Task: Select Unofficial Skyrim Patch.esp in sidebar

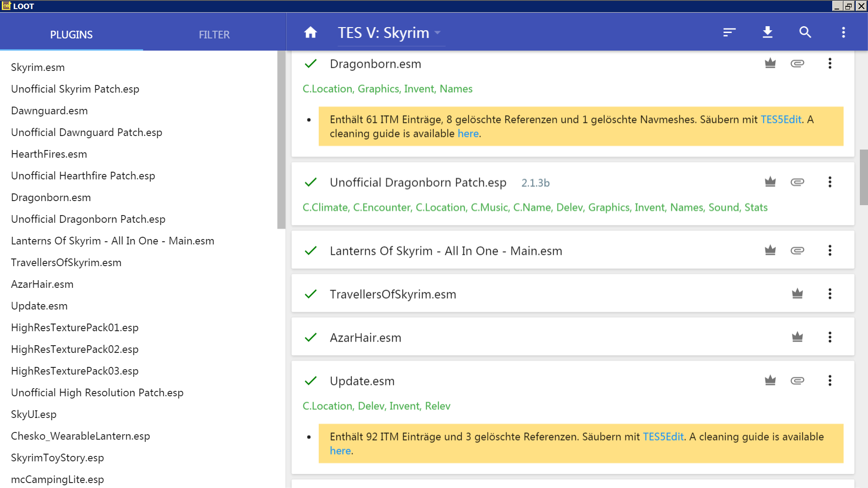Action: click(x=75, y=89)
